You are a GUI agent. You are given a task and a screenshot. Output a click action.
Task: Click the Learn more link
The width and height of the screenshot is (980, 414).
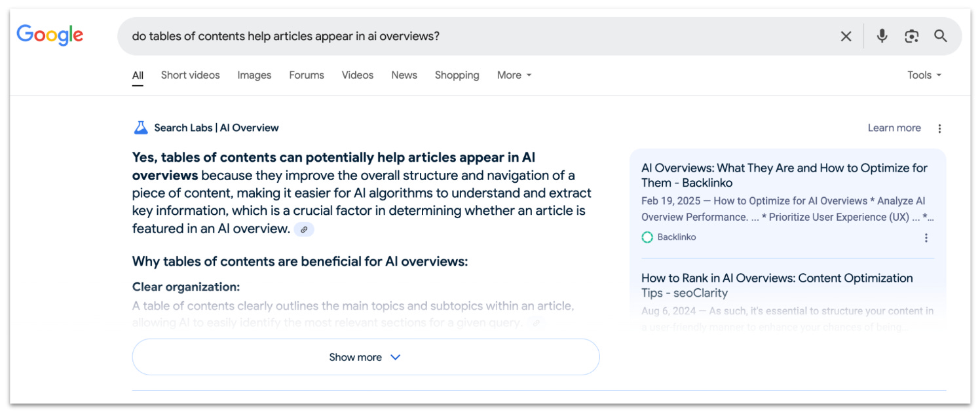point(894,128)
